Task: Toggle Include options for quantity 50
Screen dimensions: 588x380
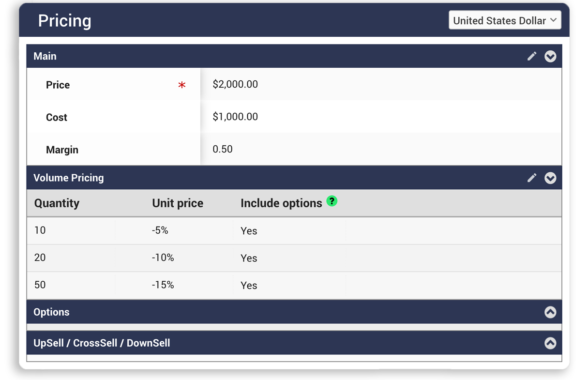Action: [x=249, y=285]
